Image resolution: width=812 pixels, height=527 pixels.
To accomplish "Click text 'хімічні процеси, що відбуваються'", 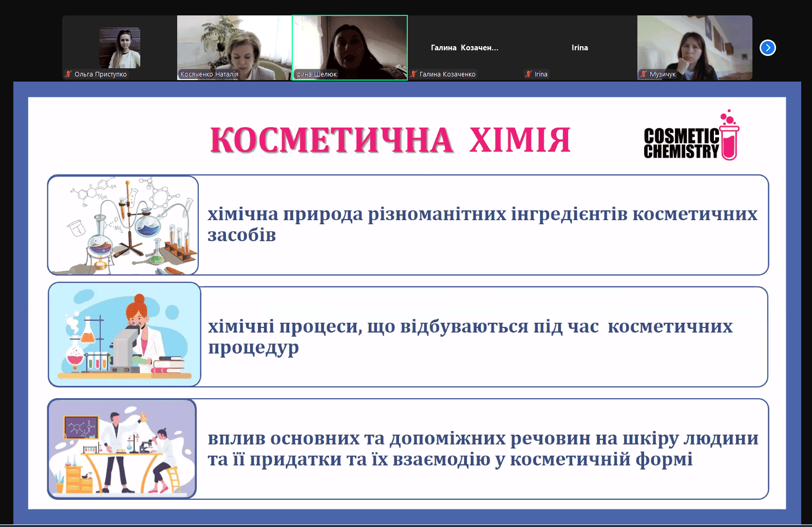I will (x=368, y=326).
